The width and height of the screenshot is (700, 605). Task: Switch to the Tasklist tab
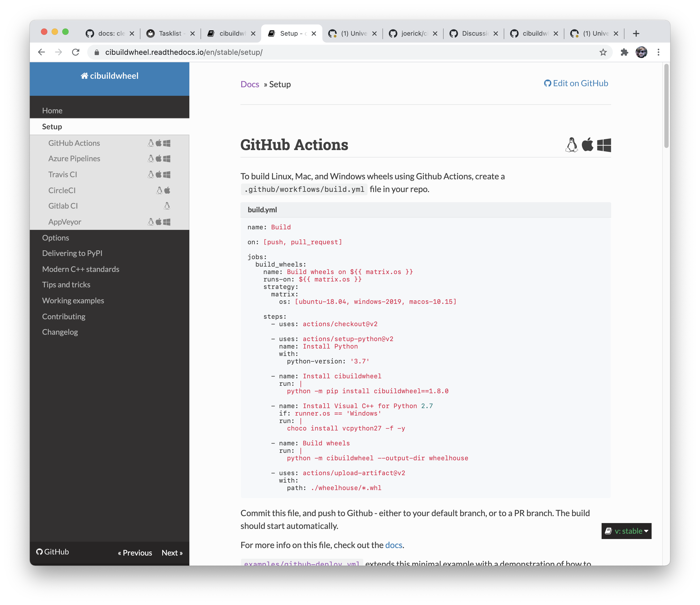170,34
